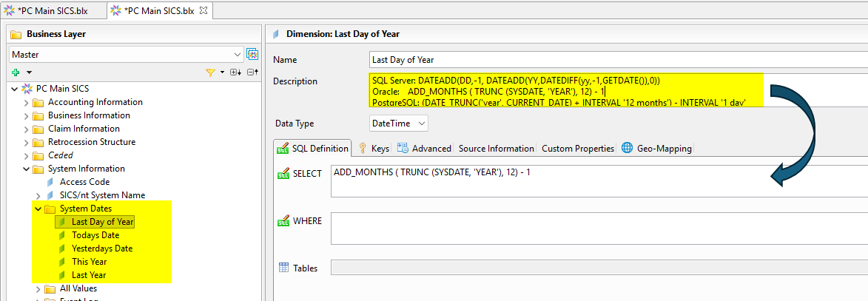The width and height of the screenshot is (868, 301).
Task: Click the Accounting Information folder icon
Action: tap(38, 102)
